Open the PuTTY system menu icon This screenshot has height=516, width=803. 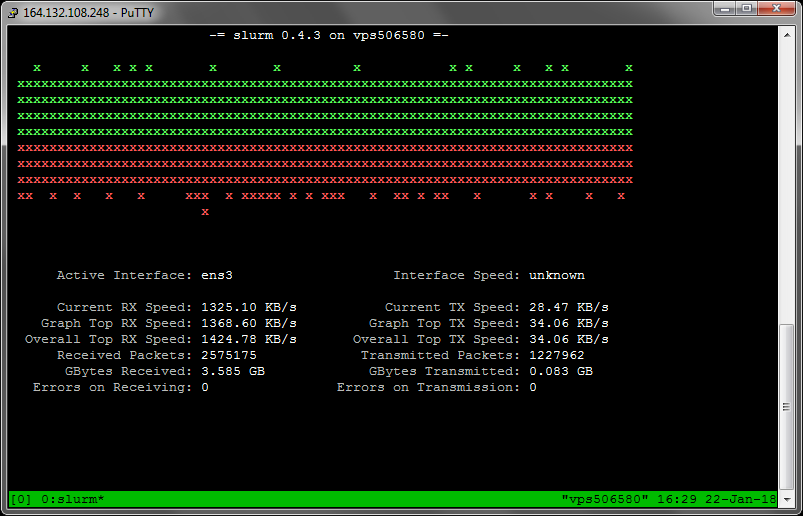pyautogui.click(x=14, y=12)
